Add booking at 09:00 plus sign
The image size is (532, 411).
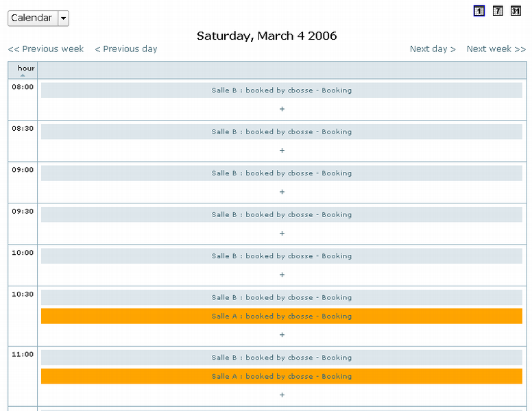click(x=282, y=192)
